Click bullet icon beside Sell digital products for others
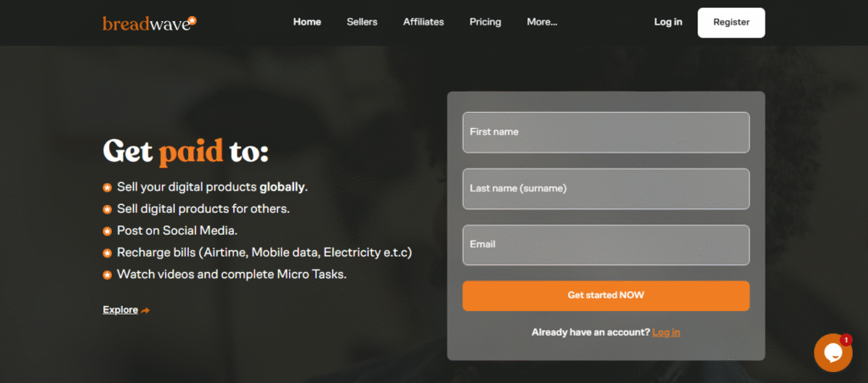868x383 pixels. pos(108,209)
